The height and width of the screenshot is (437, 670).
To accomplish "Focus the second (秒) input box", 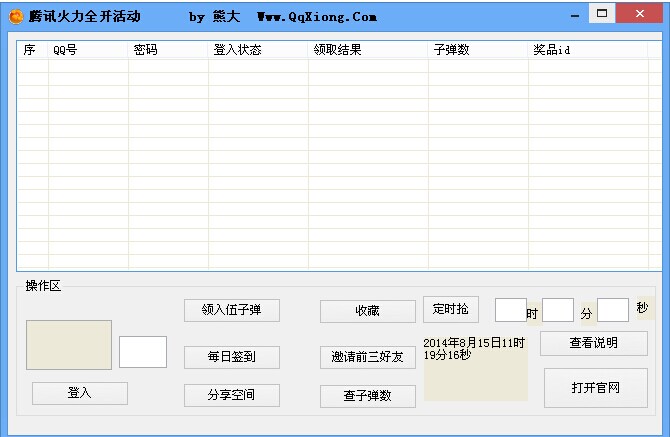I will click(612, 310).
